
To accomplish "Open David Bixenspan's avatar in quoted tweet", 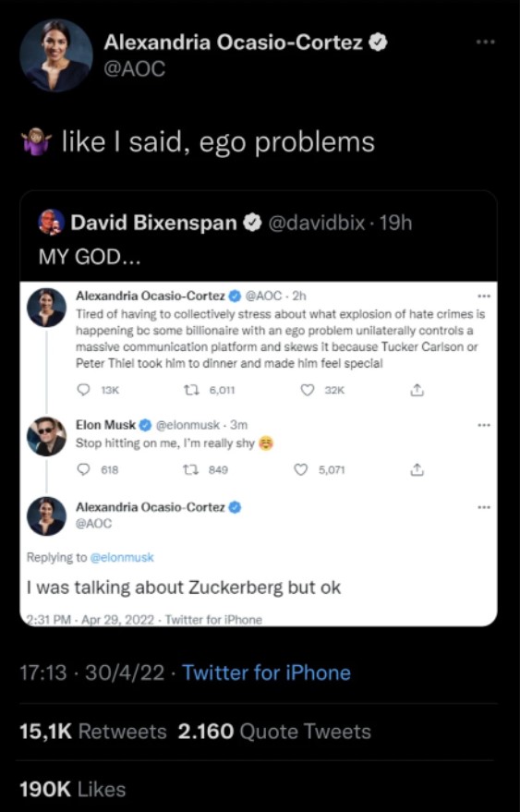I will coord(51,223).
